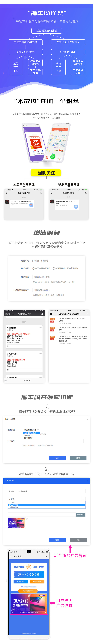Expand 详情 on the 无违章提醒 card
The width and height of the screenshot is (93, 644).
click(x=24, y=346)
